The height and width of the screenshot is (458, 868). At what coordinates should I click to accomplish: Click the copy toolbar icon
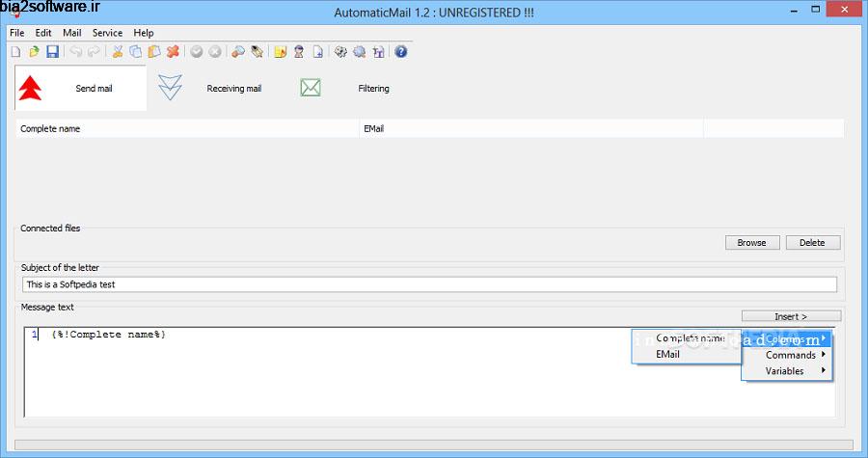pos(136,52)
